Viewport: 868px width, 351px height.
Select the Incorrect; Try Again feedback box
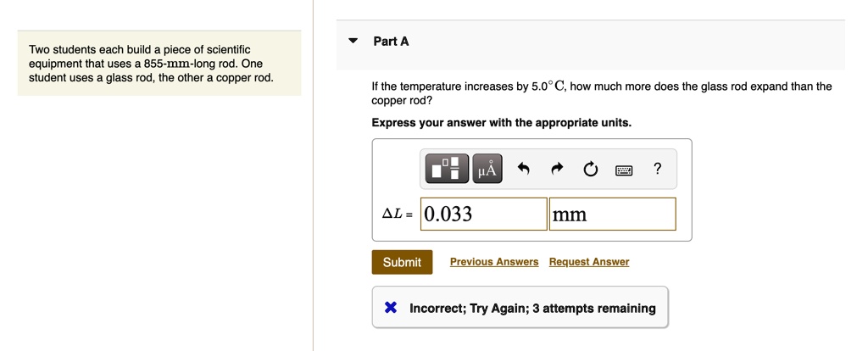(520, 307)
